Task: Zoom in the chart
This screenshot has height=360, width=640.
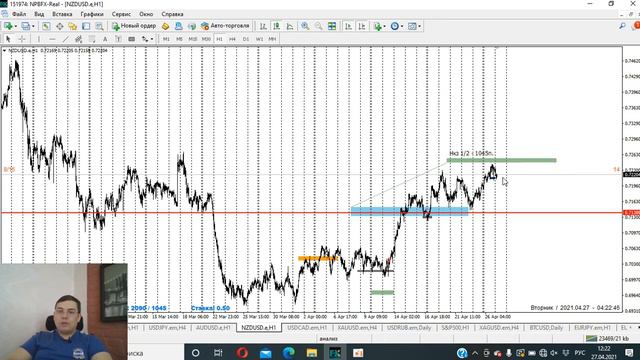Action: [305, 26]
